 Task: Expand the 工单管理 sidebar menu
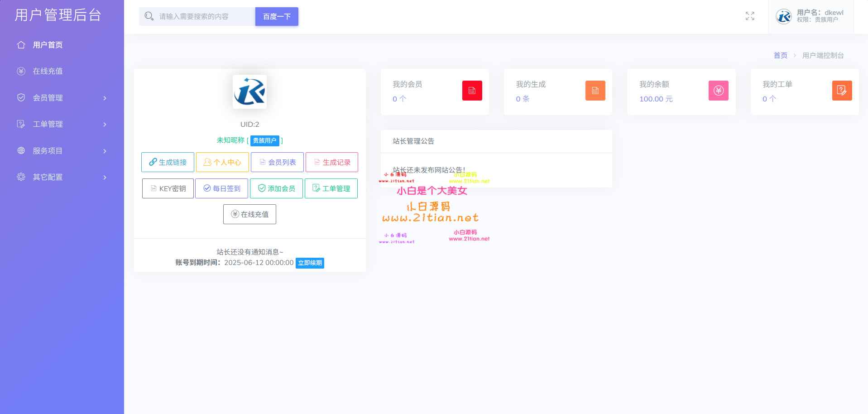pyautogui.click(x=61, y=124)
